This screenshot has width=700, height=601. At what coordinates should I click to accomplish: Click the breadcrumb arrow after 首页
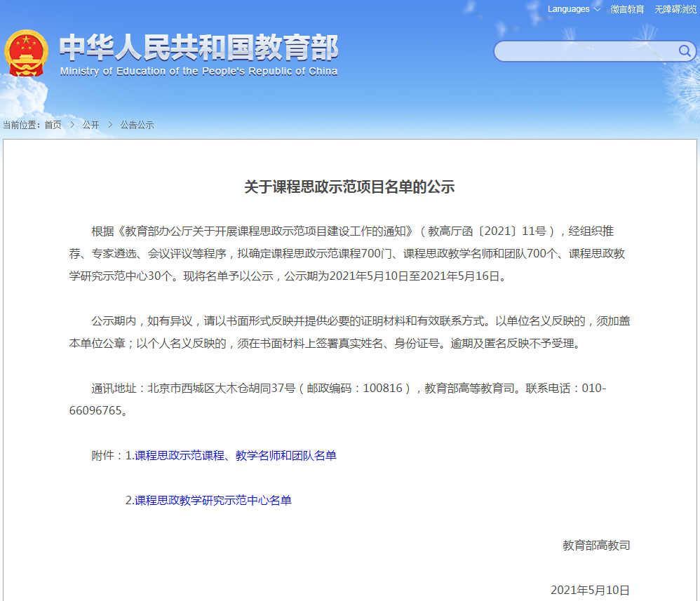[72, 125]
